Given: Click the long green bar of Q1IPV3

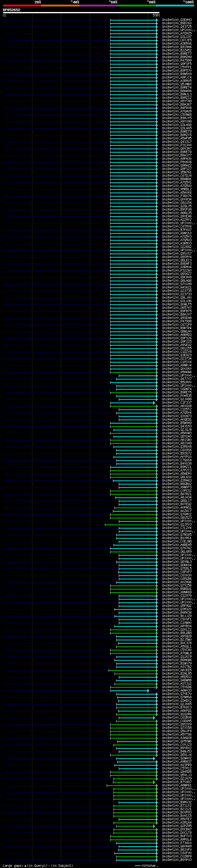Looking at the screenshot, I should (131, 525).
